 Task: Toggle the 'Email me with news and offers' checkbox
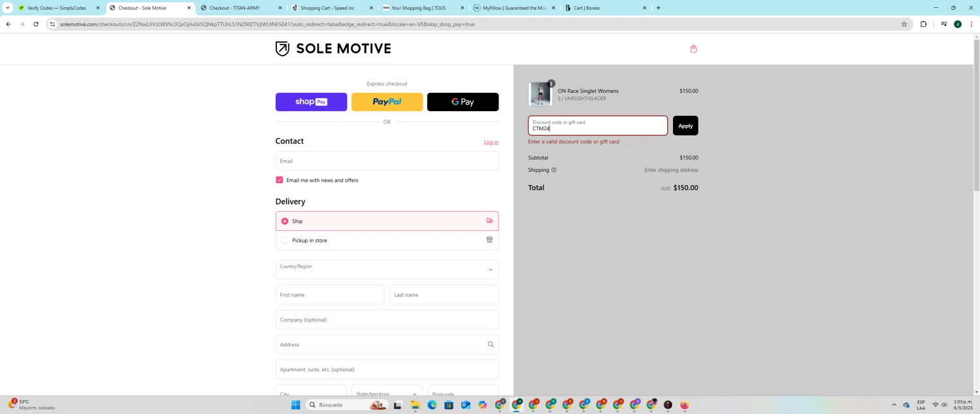(x=280, y=180)
